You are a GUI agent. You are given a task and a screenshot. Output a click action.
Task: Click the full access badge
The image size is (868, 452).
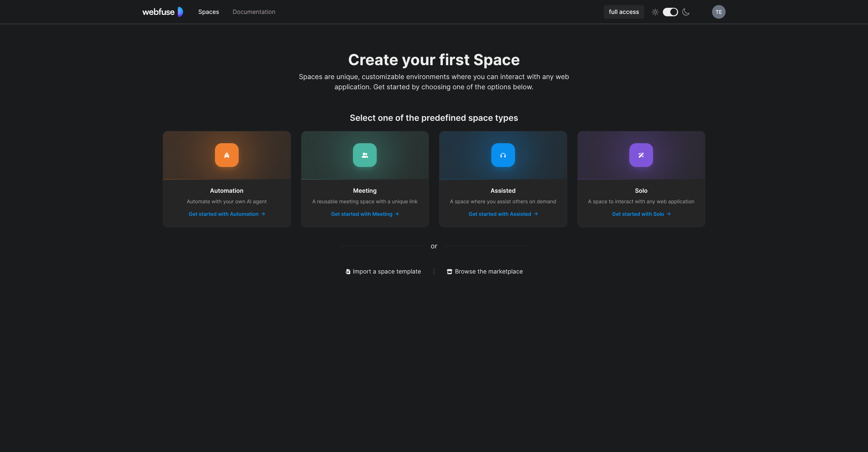click(x=624, y=12)
